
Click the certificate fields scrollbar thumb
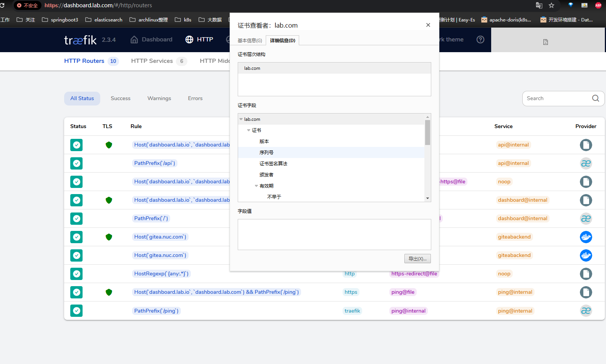(427, 132)
